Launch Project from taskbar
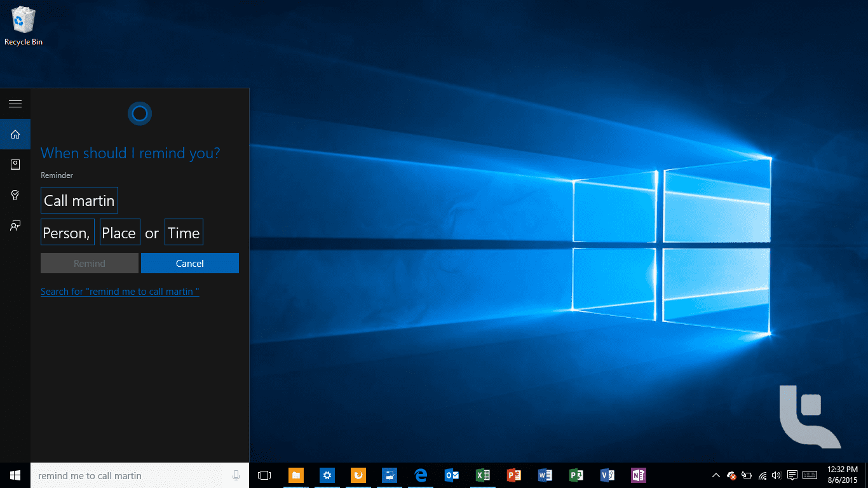868x488 pixels. (x=576, y=475)
